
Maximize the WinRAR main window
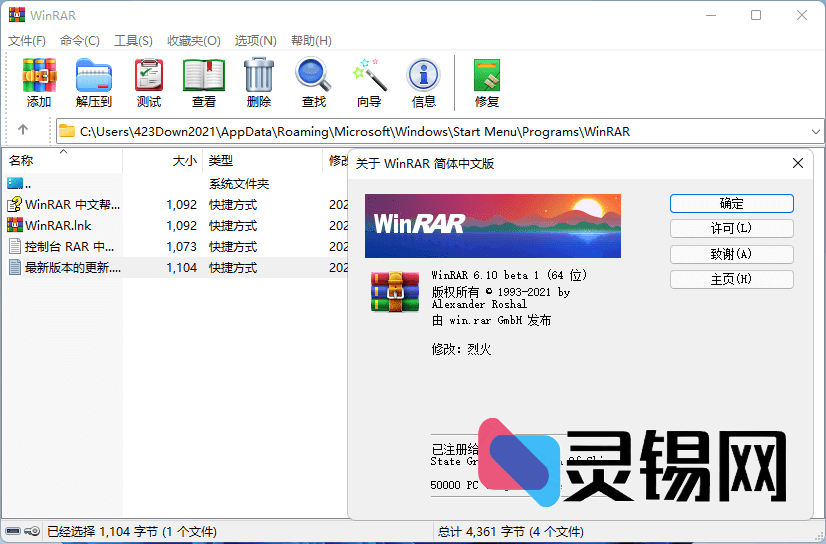pyautogui.click(x=756, y=15)
